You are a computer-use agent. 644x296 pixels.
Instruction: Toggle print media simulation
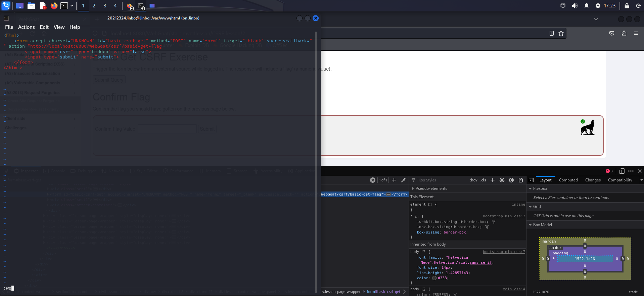point(521,180)
